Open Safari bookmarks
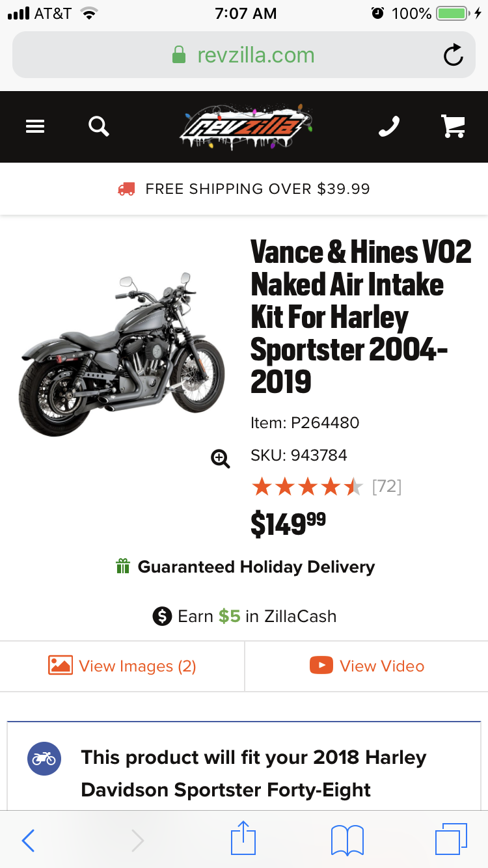488x868 pixels. click(x=347, y=839)
